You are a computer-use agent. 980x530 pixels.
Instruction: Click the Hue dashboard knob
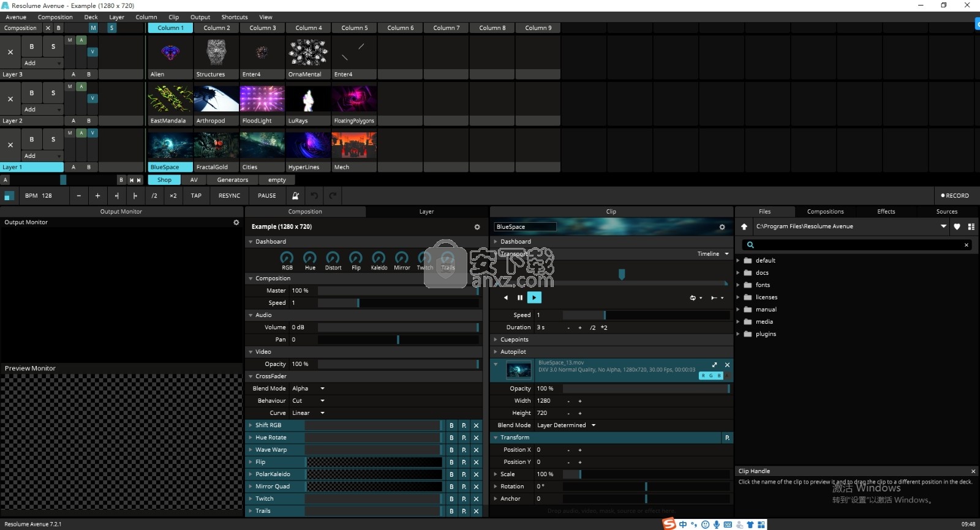tap(310, 258)
